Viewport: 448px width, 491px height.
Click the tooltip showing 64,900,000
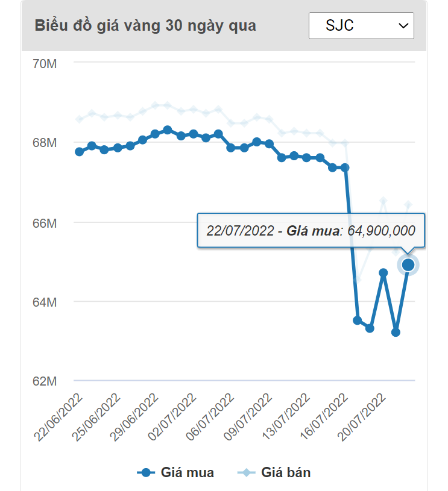311,230
